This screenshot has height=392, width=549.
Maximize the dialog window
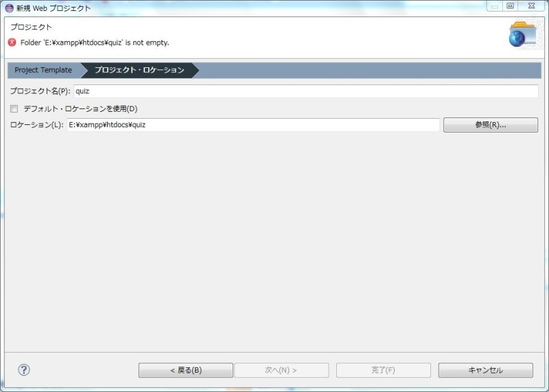click(510, 5)
